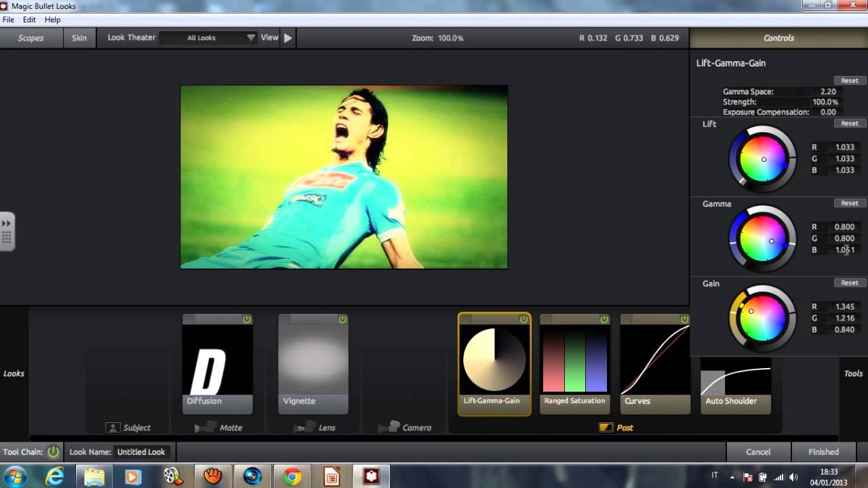This screenshot has height=488, width=868.
Task: Open the Tools side drawer
Action: (853, 373)
